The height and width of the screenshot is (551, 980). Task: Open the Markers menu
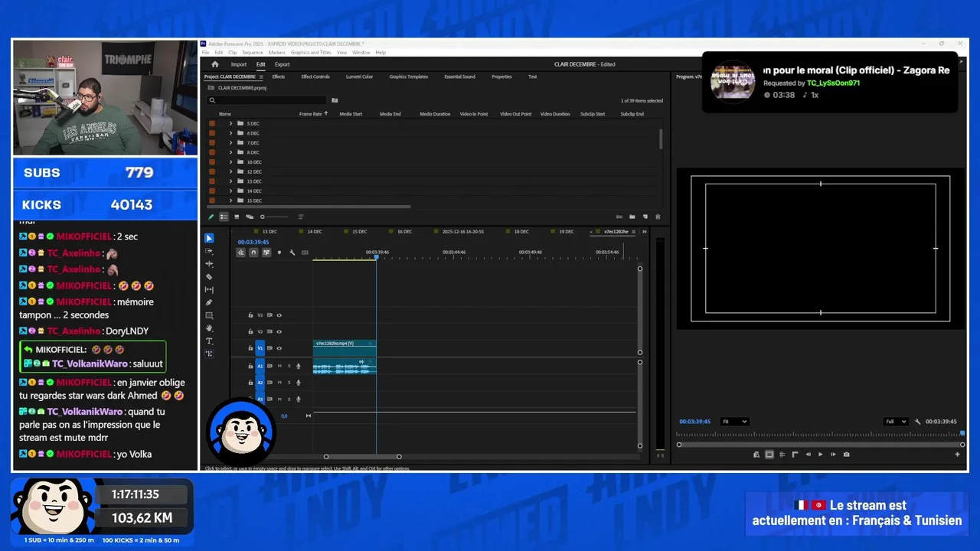(x=277, y=53)
